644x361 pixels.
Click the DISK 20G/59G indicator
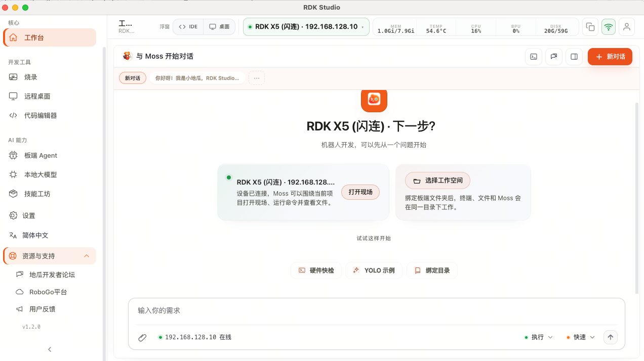[x=556, y=28]
